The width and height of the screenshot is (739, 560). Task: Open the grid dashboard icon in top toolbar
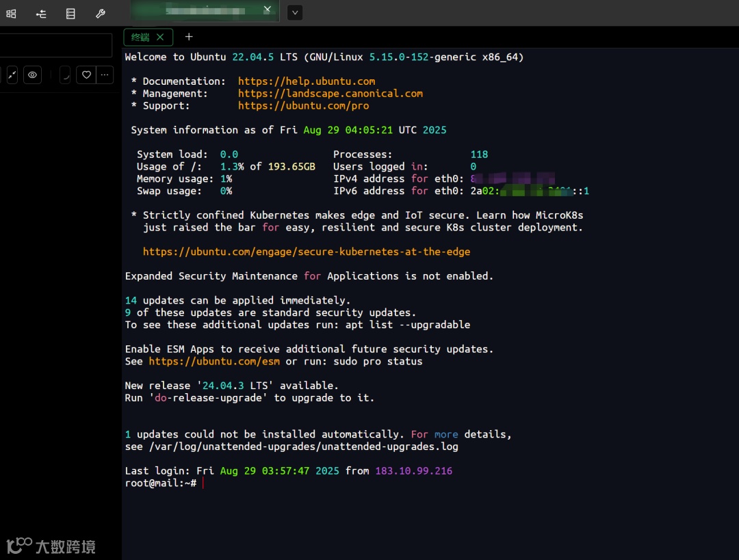(x=12, y=14)
